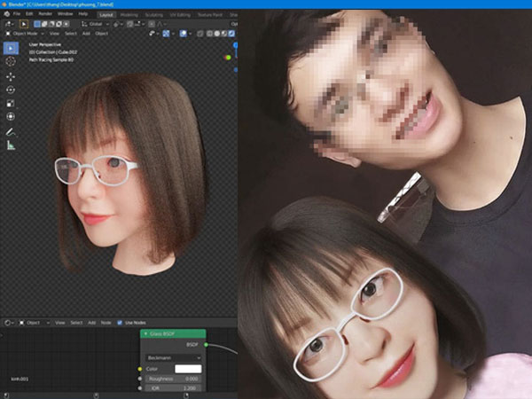The width and height of the screenshot is (532, 399).
Task: Toggle X-Ray display
Action: coord(200,34)
